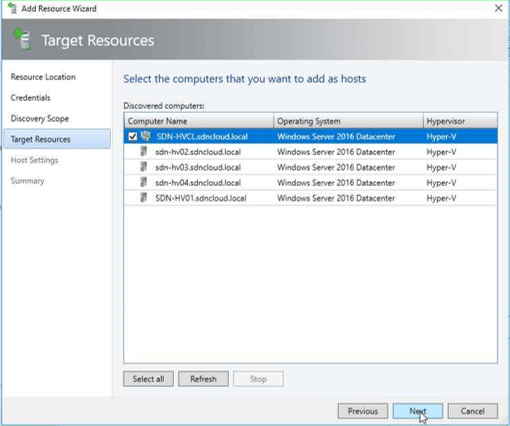
Task: Select SDN-HV01.sdncloud.local computer name
Action: (201, 198)
